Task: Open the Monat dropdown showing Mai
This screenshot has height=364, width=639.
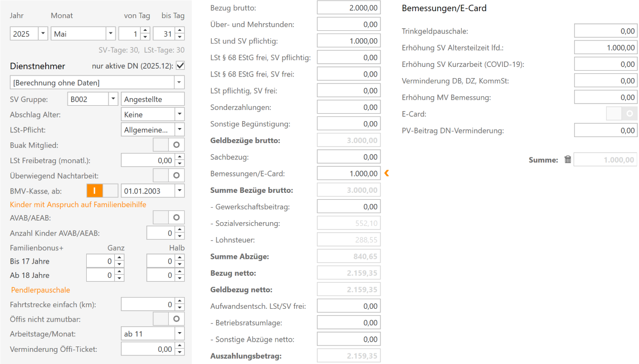Action: point(111,33)
